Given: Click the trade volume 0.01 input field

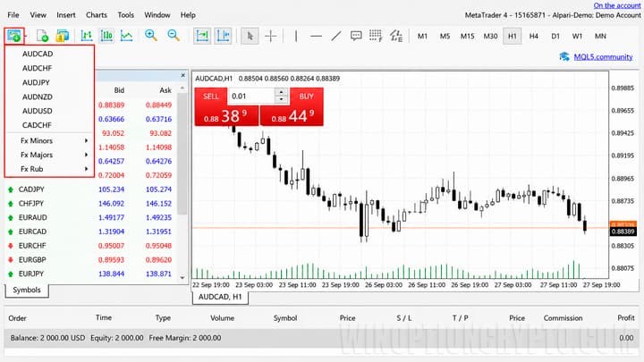Looking at the screenshot, I should tap(251, 96).
